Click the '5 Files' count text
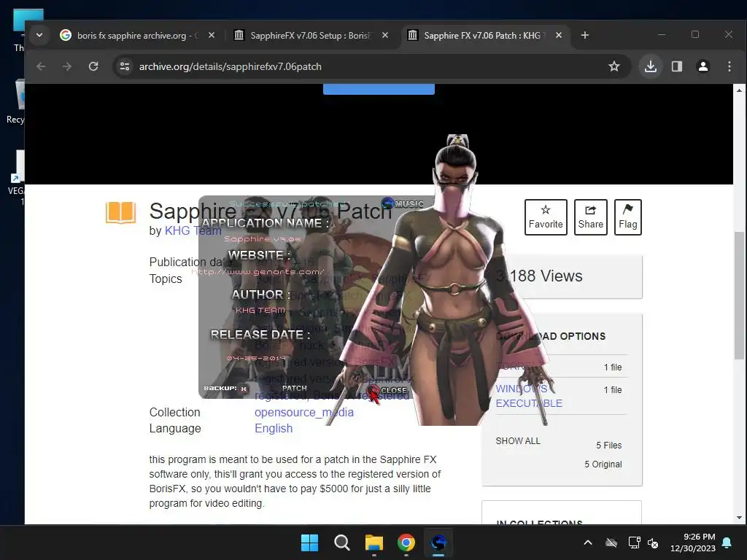Screen dimensions: 747x560 (609, 446)
